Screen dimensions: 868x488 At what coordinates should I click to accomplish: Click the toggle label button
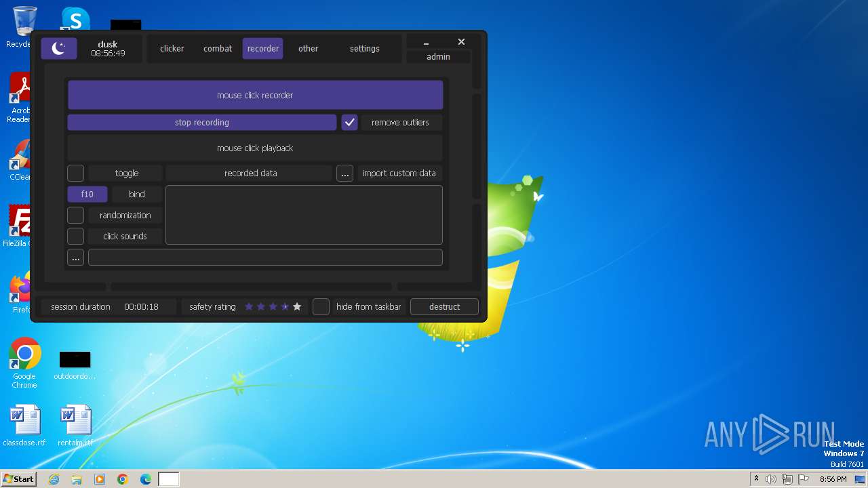coord(126,174)
